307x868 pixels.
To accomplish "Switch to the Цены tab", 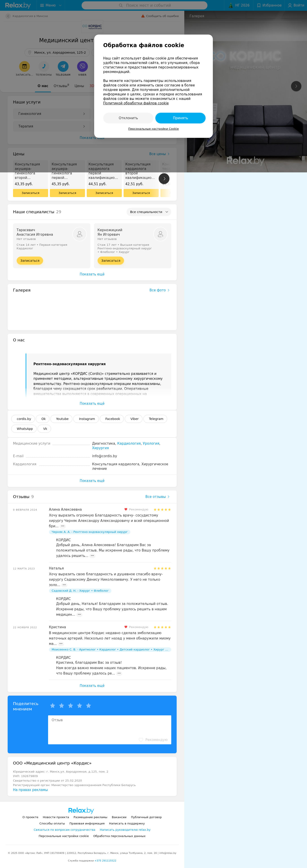I will [x=79, y=86].
